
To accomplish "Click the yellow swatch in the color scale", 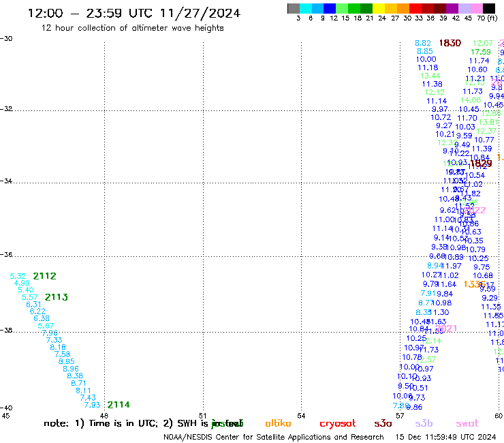I will tap(379, 8).
